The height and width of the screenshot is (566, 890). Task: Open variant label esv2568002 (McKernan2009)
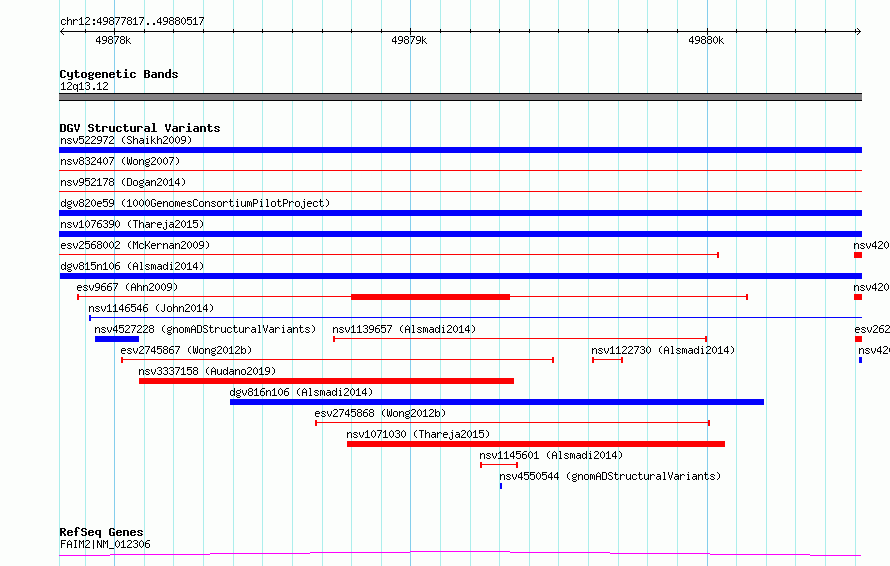135,245
